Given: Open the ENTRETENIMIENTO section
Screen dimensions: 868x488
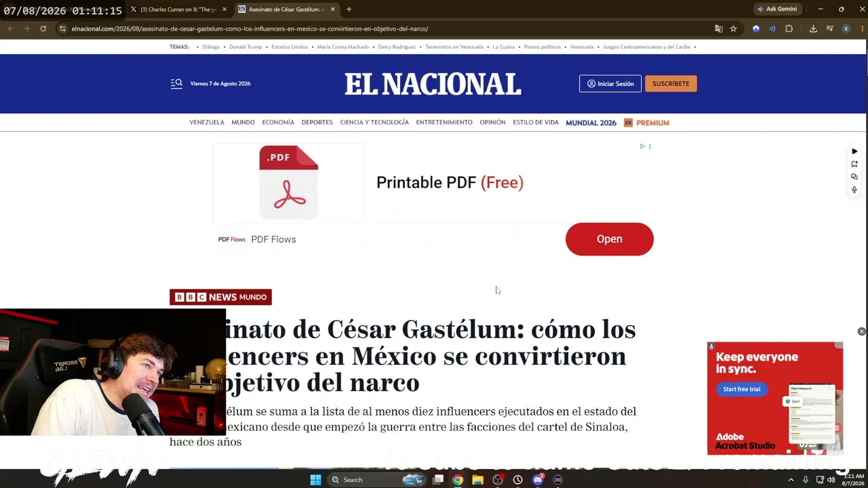Looking at the screenshot, I should tap(444, 123).
